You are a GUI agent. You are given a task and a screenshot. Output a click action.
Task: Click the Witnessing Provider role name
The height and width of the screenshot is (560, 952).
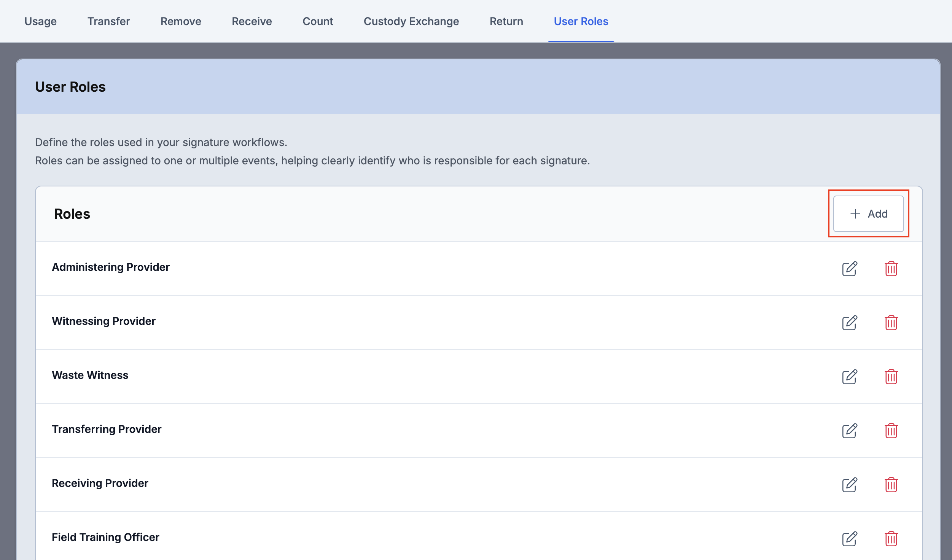104,321
